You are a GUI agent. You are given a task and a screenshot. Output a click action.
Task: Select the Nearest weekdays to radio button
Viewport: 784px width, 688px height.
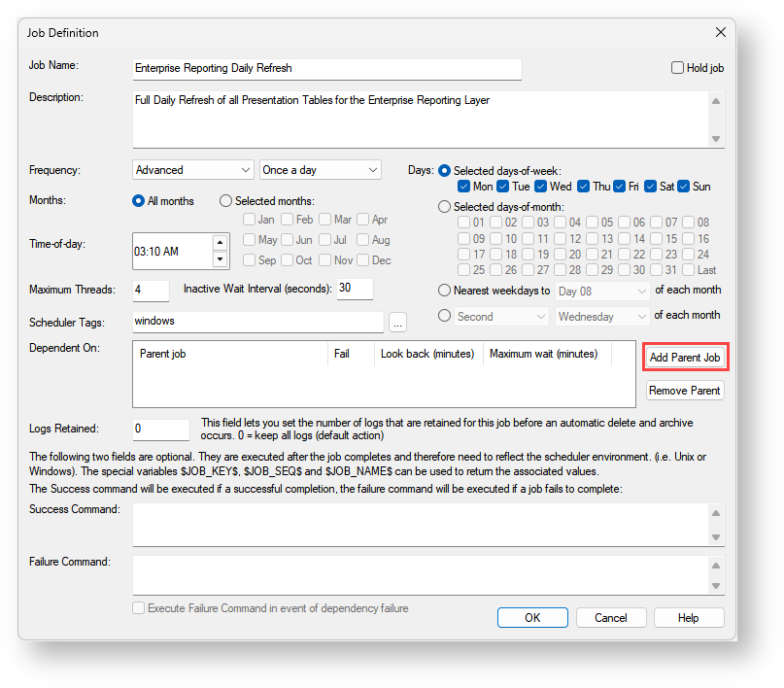coord(444,290)
